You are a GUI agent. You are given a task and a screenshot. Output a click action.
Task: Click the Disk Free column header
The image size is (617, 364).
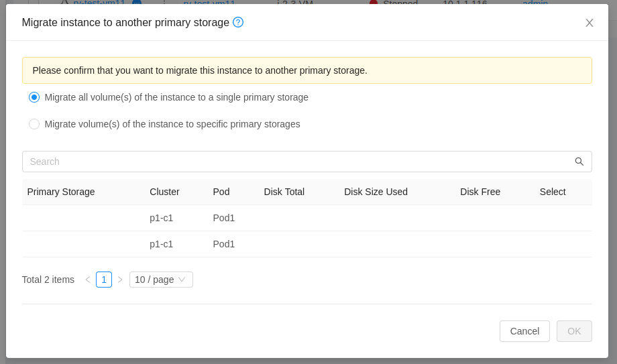point(480,192)
